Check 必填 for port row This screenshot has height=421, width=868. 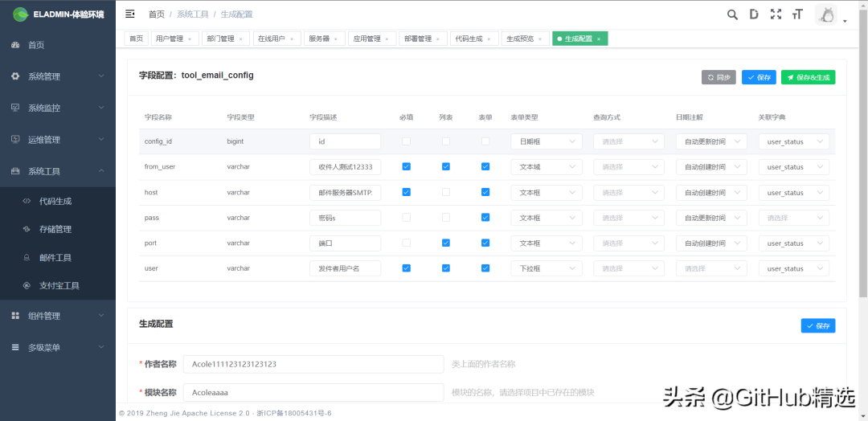tap(407, 243)
